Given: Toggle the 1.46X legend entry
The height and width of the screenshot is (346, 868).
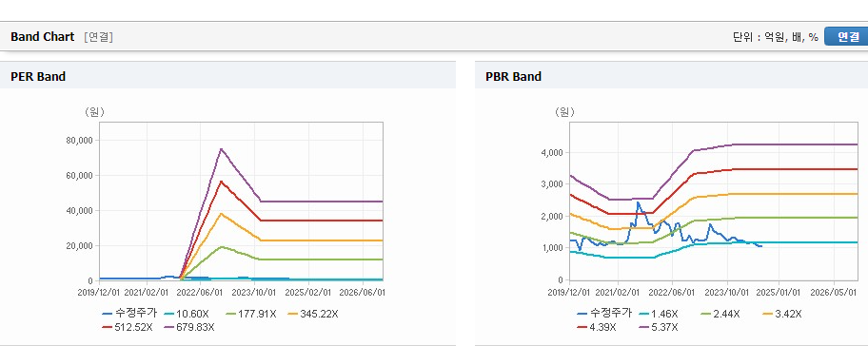Looking at the screenshot, I should (x=659, y=314).
